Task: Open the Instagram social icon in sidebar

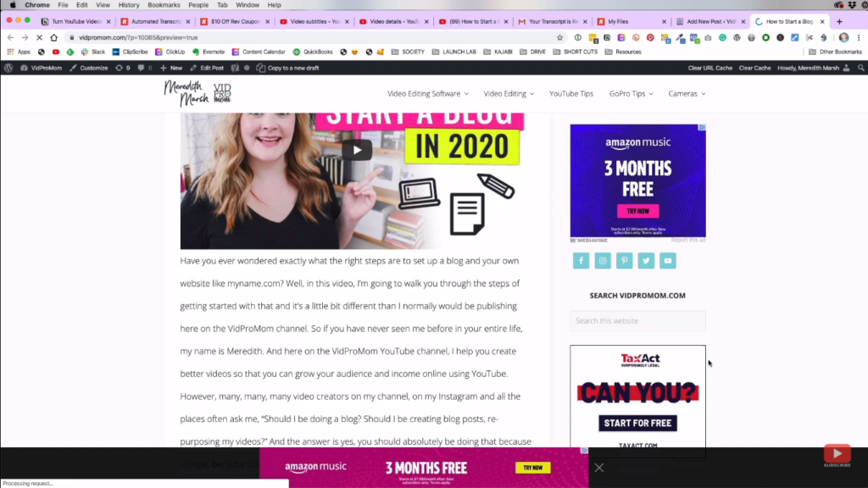Action: [x=603, y=261]
